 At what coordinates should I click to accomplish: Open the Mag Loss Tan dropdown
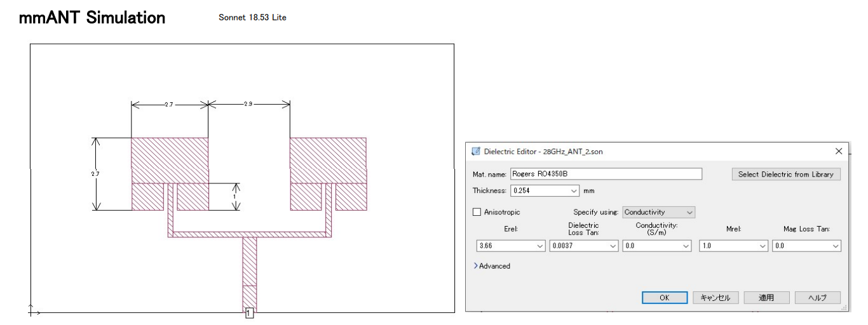click(x=834, y=246)
